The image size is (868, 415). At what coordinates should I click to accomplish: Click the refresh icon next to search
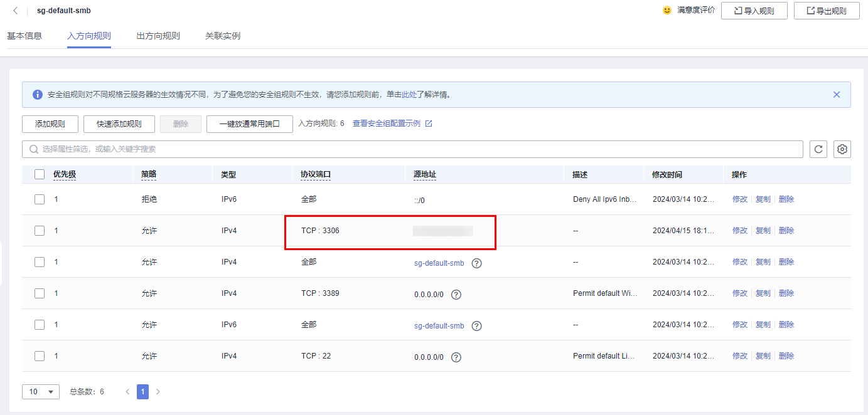coord(818,149)
